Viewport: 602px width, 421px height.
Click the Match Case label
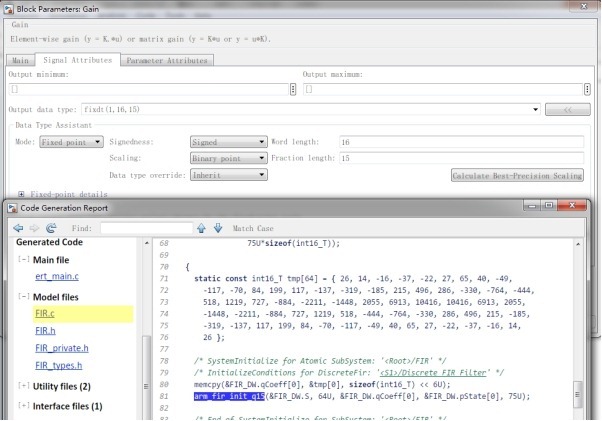point(253,228)
